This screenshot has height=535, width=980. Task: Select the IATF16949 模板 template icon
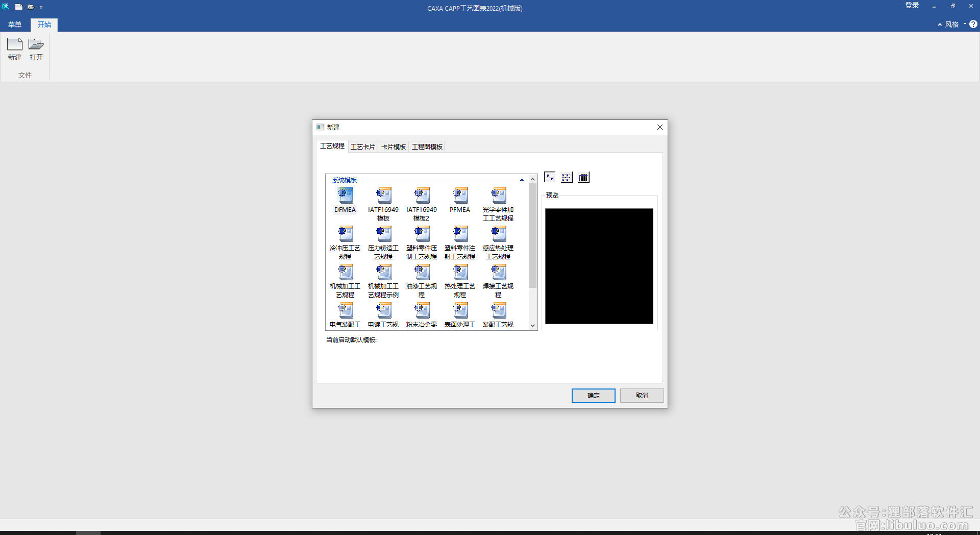383,196
